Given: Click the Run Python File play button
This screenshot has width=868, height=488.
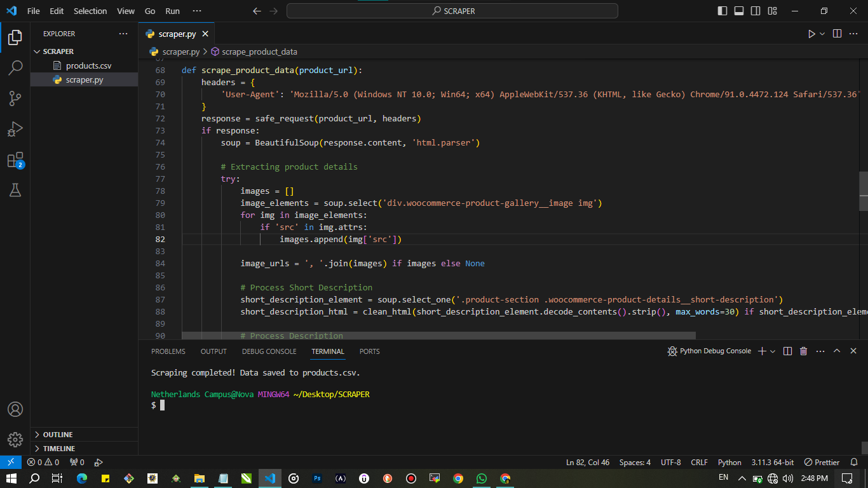Looking at the screenshot, I should (x=811, y=34).
